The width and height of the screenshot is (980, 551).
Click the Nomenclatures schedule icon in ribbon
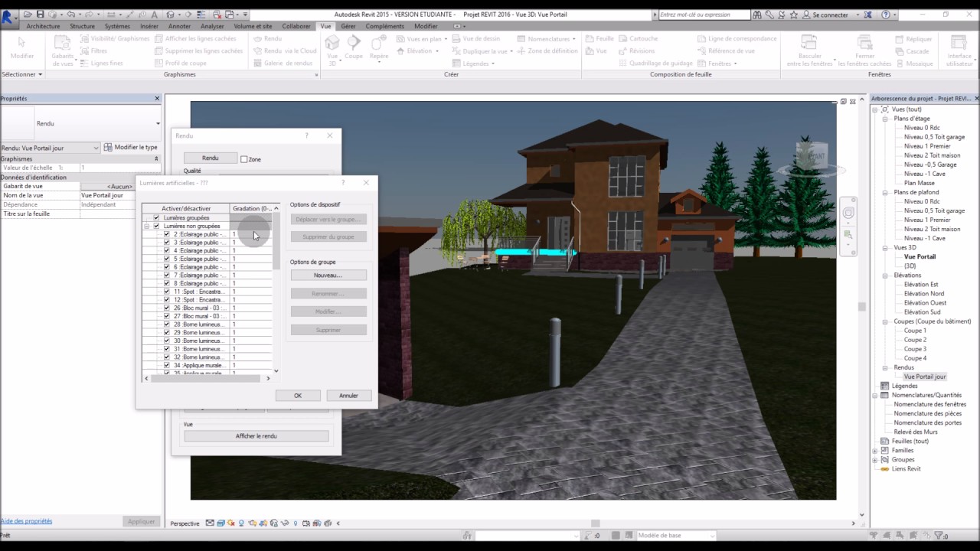click(x=521, y=39)
